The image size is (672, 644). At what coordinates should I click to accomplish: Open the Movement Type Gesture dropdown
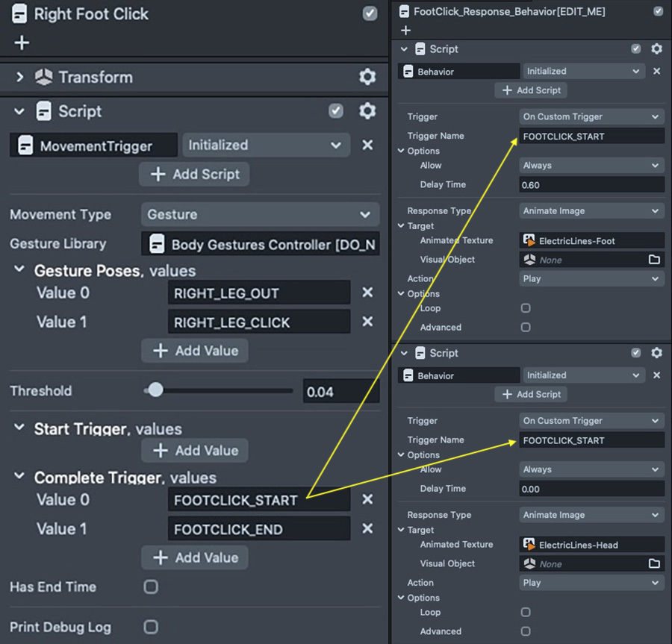pos(259,215)
